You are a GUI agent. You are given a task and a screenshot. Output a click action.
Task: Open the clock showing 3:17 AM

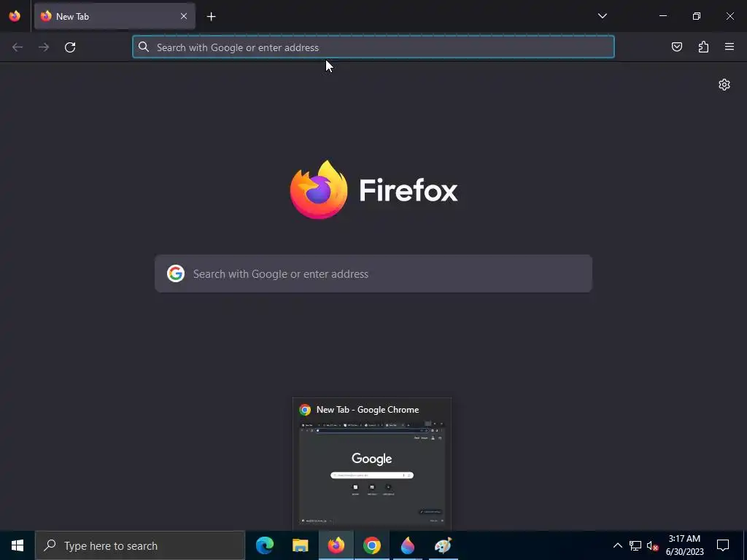tap(684, 545)
